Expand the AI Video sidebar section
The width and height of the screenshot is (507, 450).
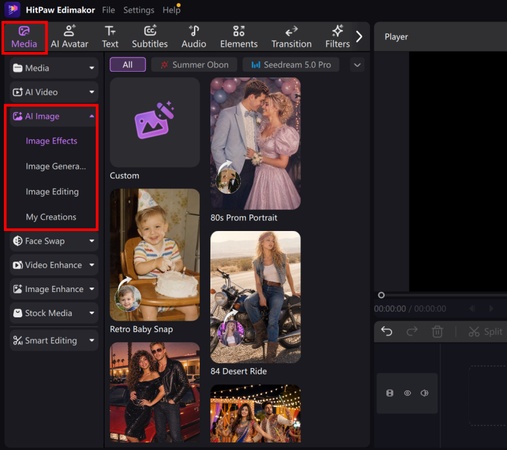pos(54,92)
